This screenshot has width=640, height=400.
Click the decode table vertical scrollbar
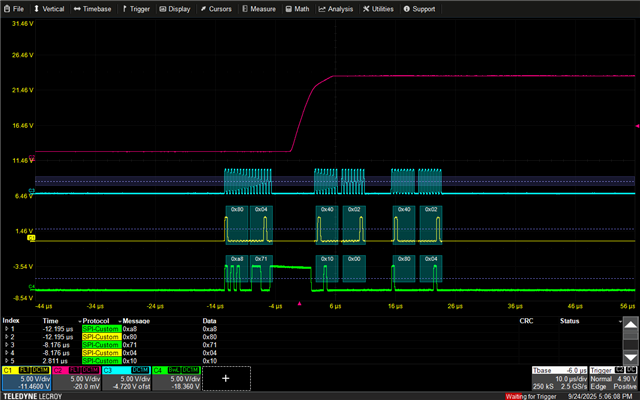click(630, 340)
